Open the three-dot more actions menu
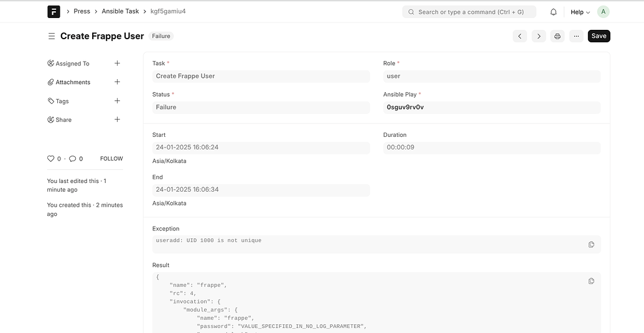Screen dimensions: 644x333 [576, 36]
